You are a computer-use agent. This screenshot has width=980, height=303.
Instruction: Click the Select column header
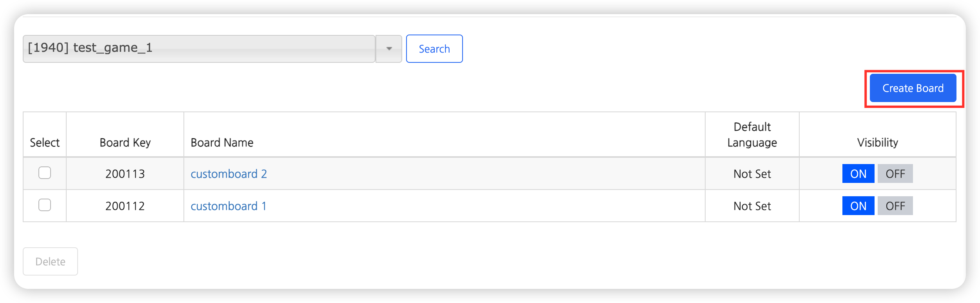45,142
